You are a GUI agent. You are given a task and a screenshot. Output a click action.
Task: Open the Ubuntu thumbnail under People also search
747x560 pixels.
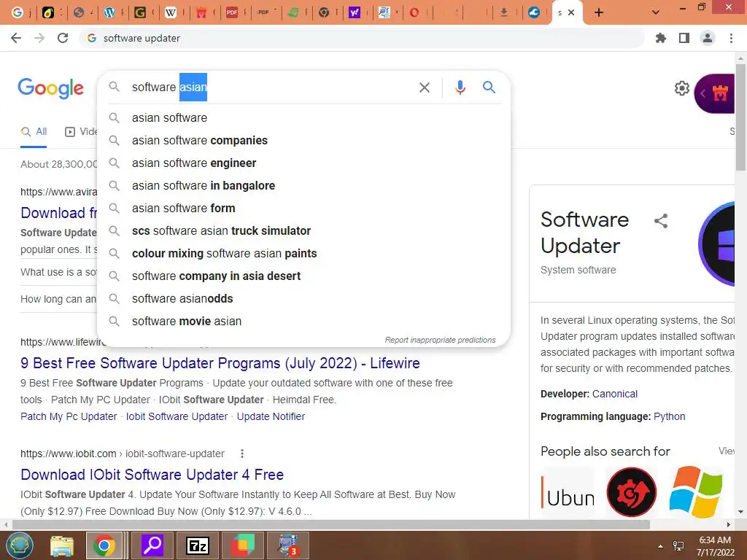[568, 492]
